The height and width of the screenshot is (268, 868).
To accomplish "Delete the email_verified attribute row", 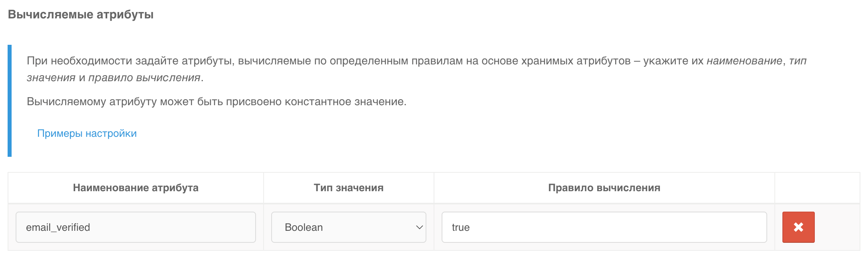I will 798,227.
